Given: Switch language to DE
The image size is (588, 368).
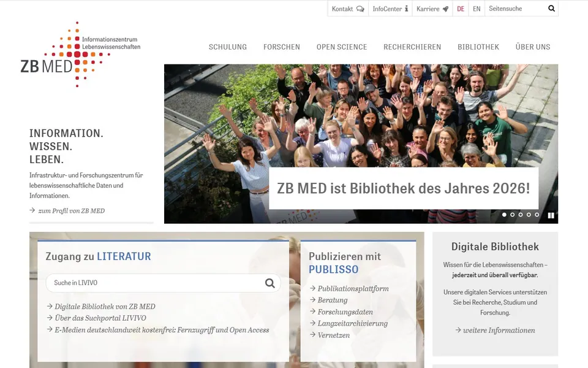Looking at the screenshot, I should [x=461, y=9].
